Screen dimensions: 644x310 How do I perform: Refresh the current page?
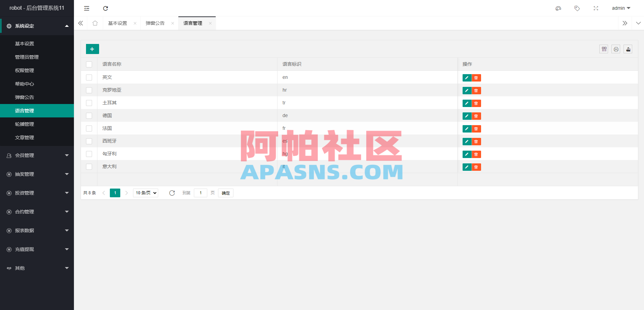tap(105, 8)
